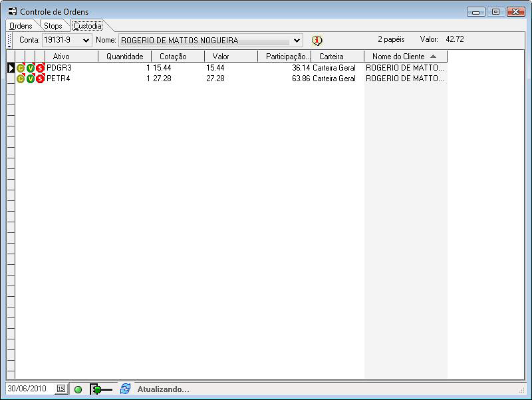Switch to the Ordens tab

tap(21, 26)
